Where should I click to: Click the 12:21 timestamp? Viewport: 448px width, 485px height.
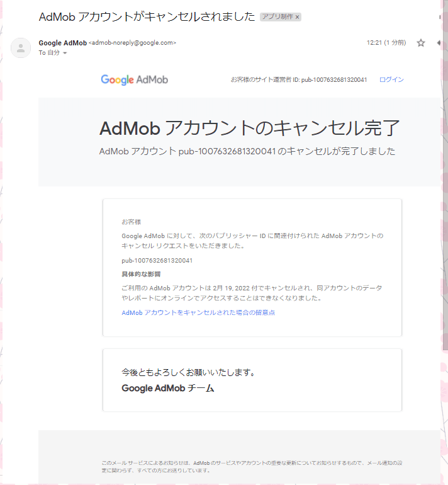click(x=386, y=43)
